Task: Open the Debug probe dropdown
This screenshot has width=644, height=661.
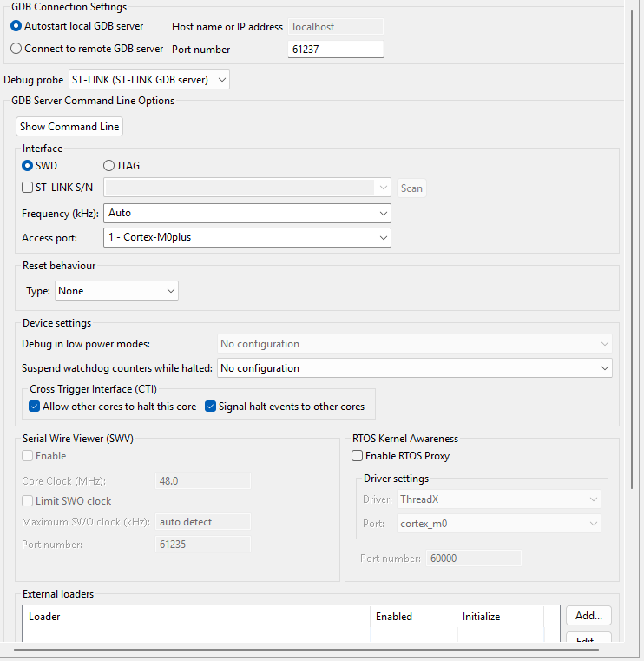Action: (x=149, y=80)
